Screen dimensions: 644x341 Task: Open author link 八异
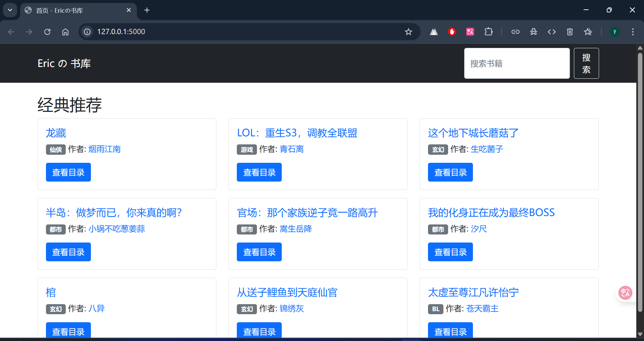coord(97,309)
